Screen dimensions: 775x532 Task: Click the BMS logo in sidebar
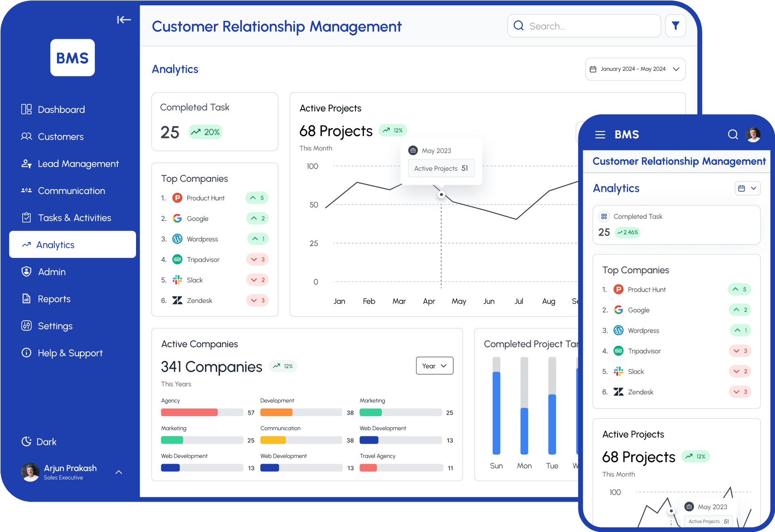coord(73,58)
